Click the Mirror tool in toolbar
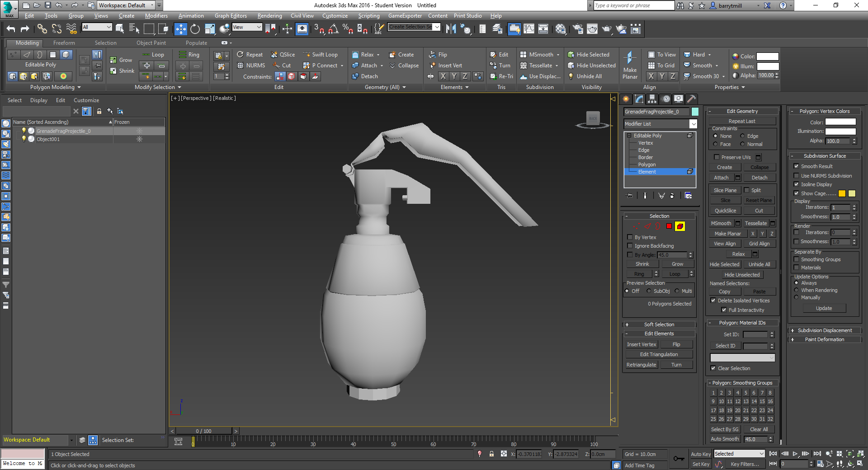Screen dimensions: 868x470 [451, 29]
